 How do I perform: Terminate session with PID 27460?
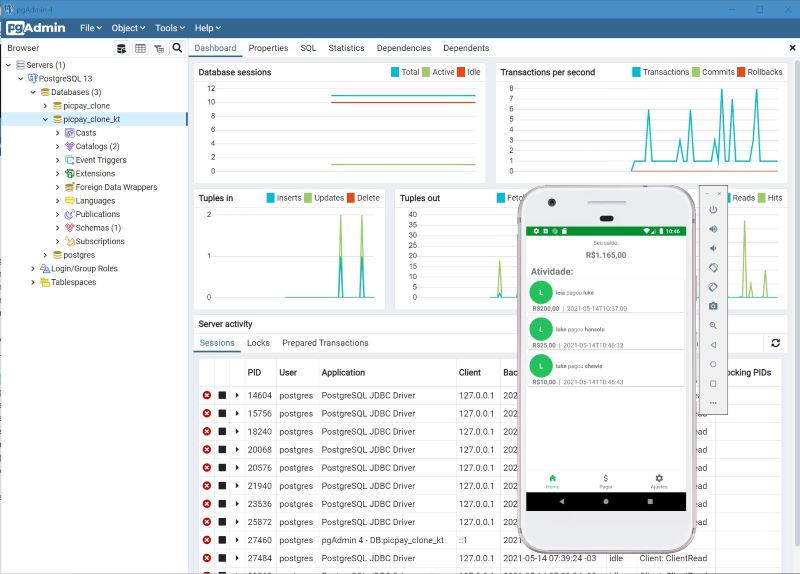(x=207, y=540)
